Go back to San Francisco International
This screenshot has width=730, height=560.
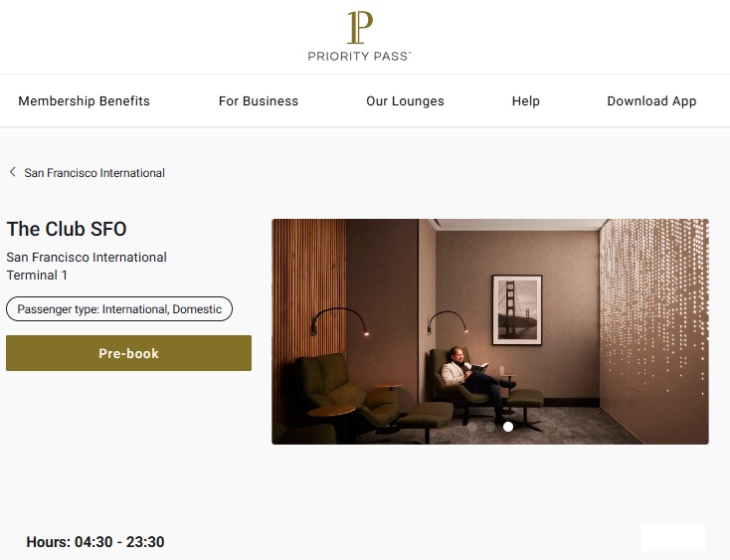click(94, 173)
